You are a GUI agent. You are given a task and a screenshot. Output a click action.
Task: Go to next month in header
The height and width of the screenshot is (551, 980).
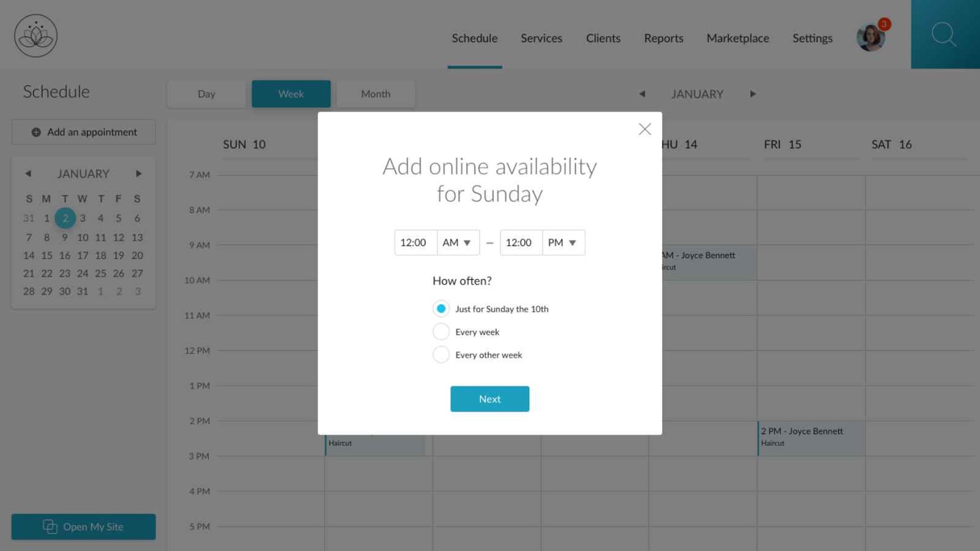[x=753, y=94]
